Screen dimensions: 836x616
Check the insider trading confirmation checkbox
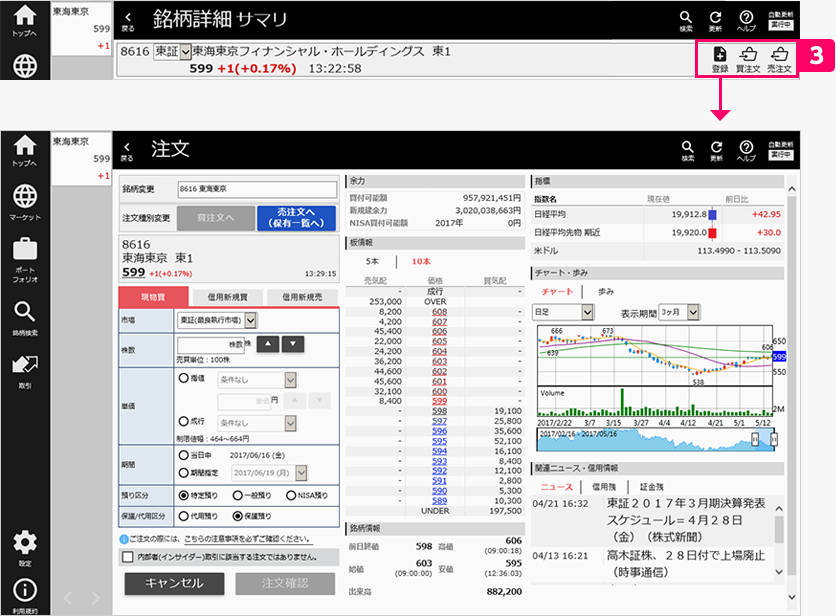(127, 557)
